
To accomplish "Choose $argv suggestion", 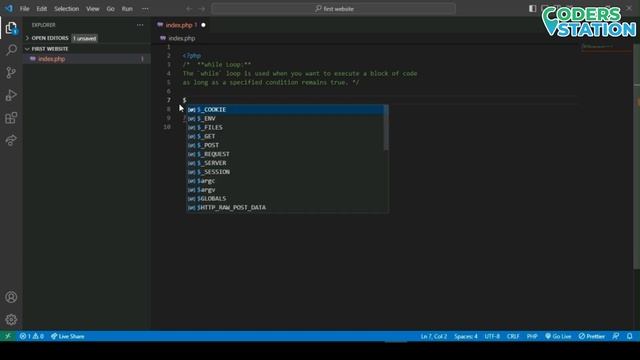I will [285, 190].
